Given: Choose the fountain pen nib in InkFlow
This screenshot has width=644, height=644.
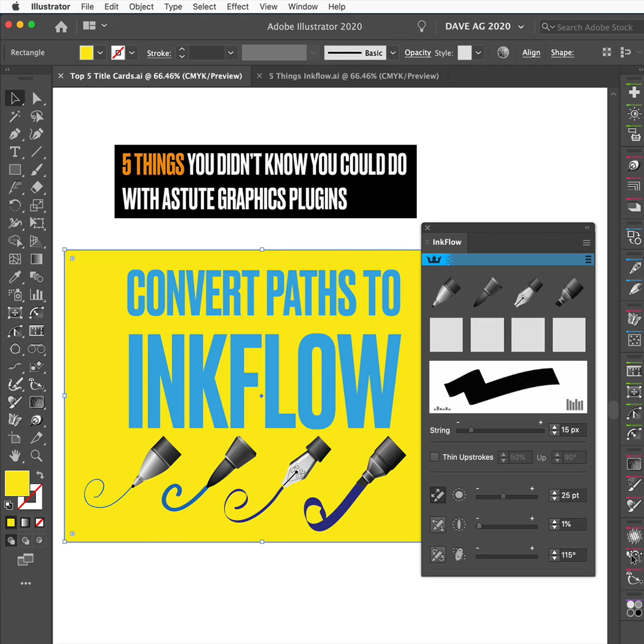Looking at the screenshot, I should (x=528, y=292).
